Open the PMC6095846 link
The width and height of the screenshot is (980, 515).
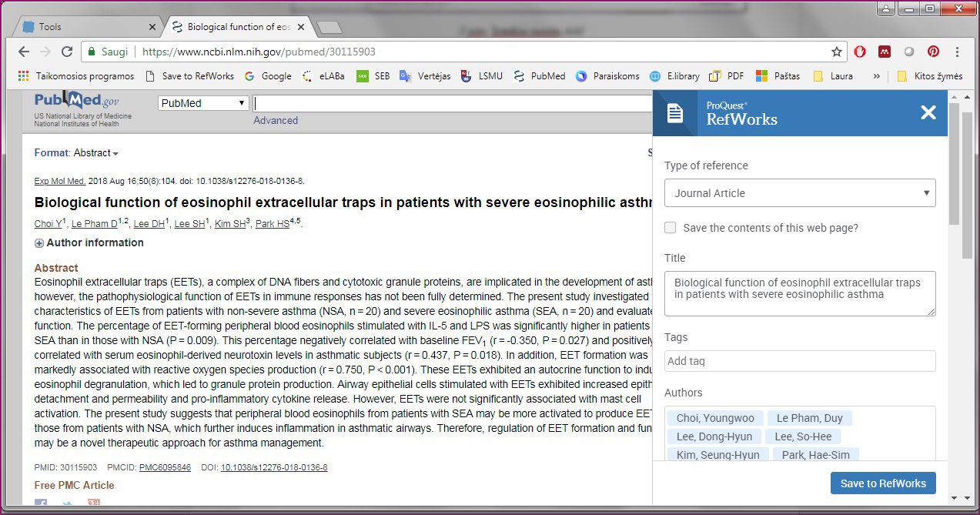coord(165,467)
